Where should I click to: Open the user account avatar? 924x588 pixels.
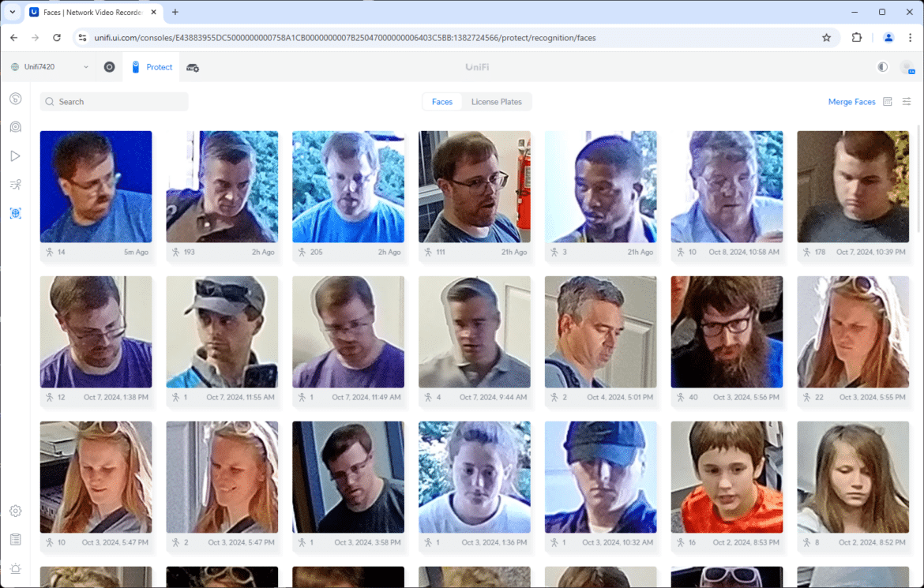[x=907, y=67]
